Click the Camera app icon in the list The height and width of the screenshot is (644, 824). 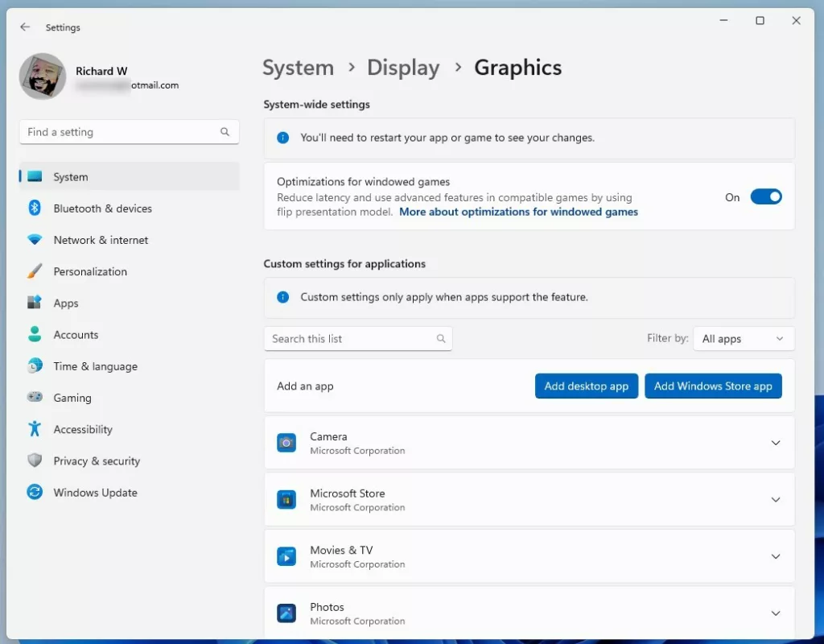(286, 443)
